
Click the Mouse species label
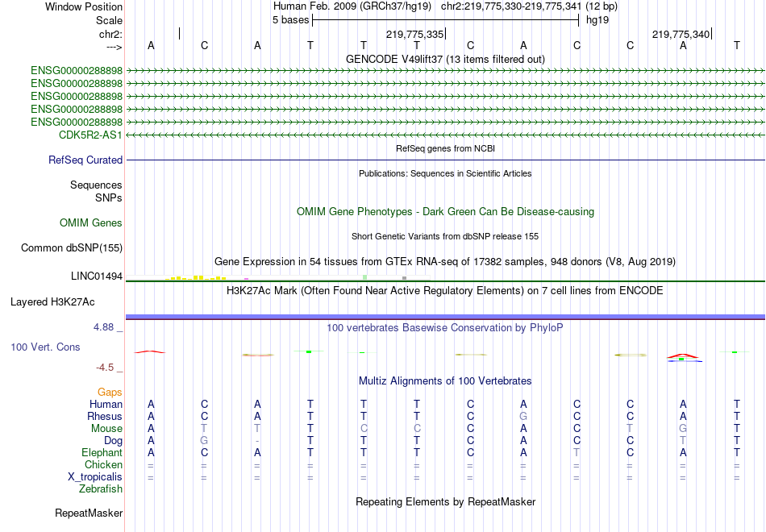106,429
